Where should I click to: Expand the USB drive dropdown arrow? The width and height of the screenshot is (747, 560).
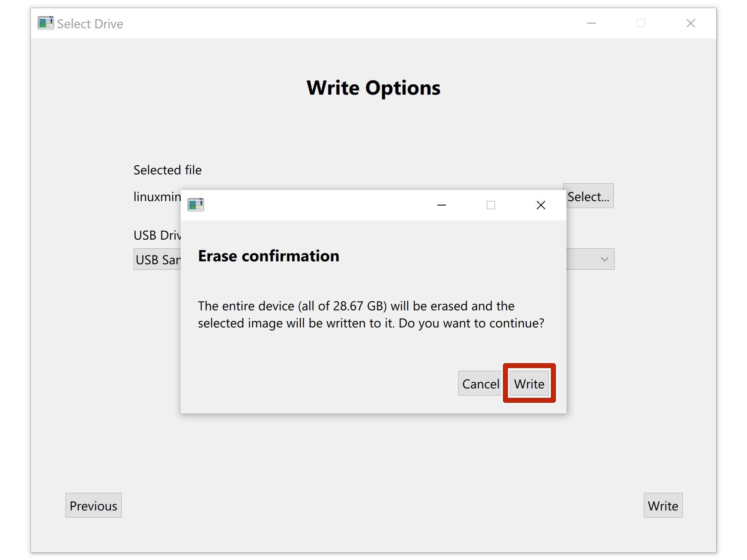click(x=604, y=259)
